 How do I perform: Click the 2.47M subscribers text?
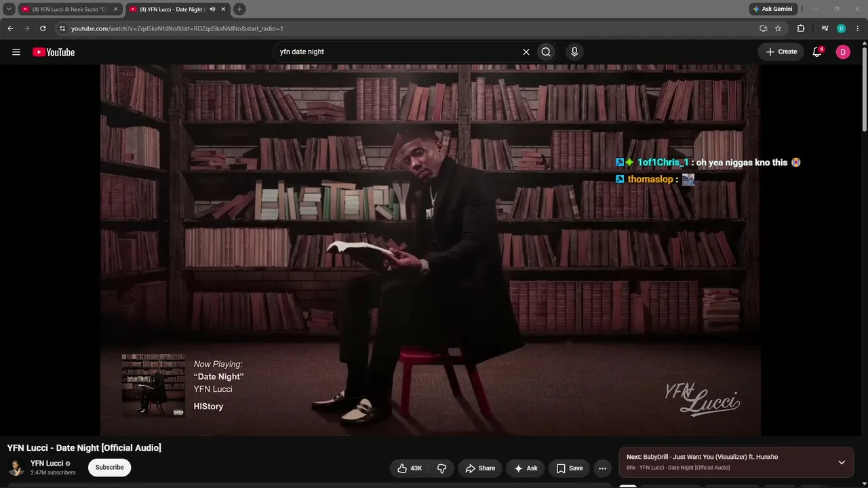click(x=53, y=472)
